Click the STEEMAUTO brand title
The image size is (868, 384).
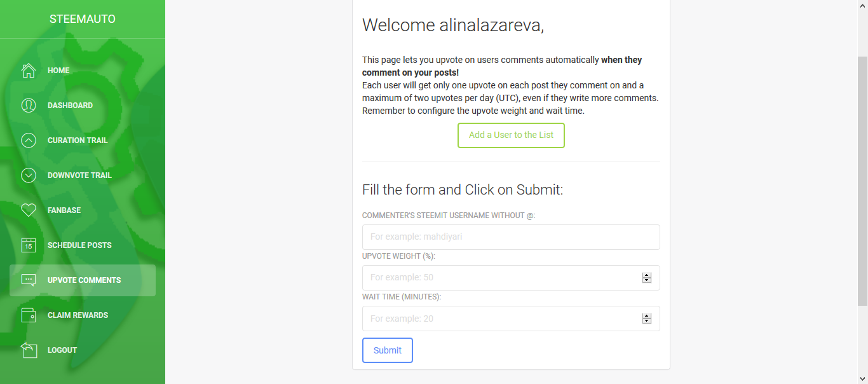(x=83, y=19)
